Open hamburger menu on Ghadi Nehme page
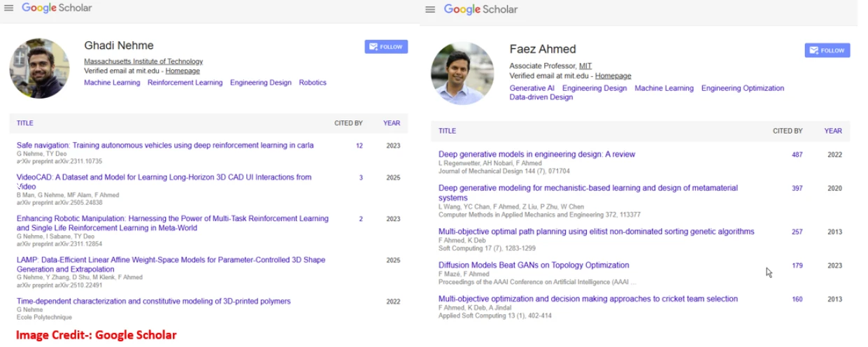This screenshot has width=868, height=347. tap(9, 8)
